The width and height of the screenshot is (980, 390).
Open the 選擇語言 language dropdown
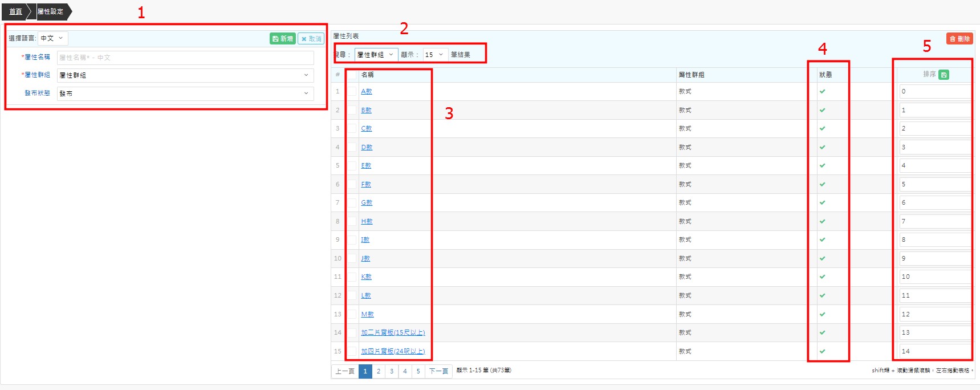click(52, 38)
